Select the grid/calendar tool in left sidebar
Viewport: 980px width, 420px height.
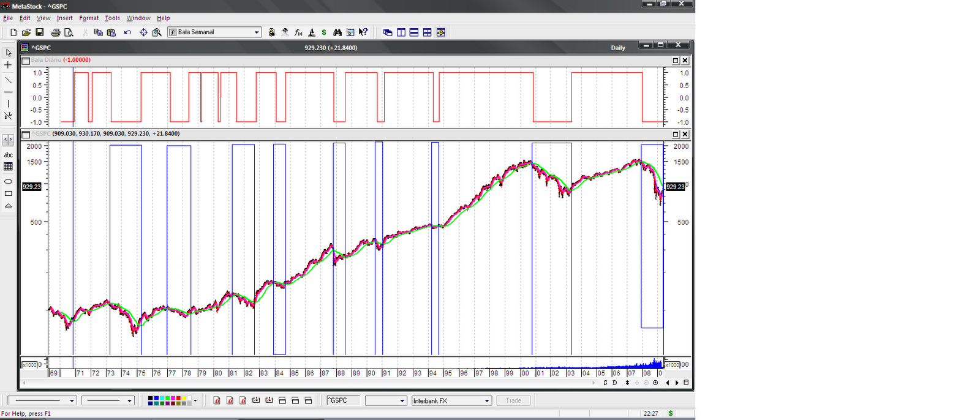click(x=9, y=167)
